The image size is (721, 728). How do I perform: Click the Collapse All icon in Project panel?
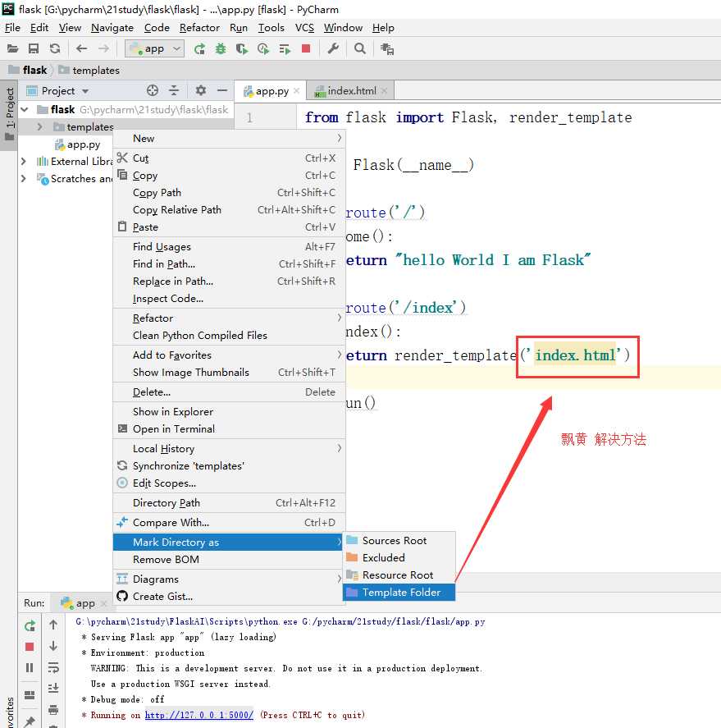pos(174,90)
